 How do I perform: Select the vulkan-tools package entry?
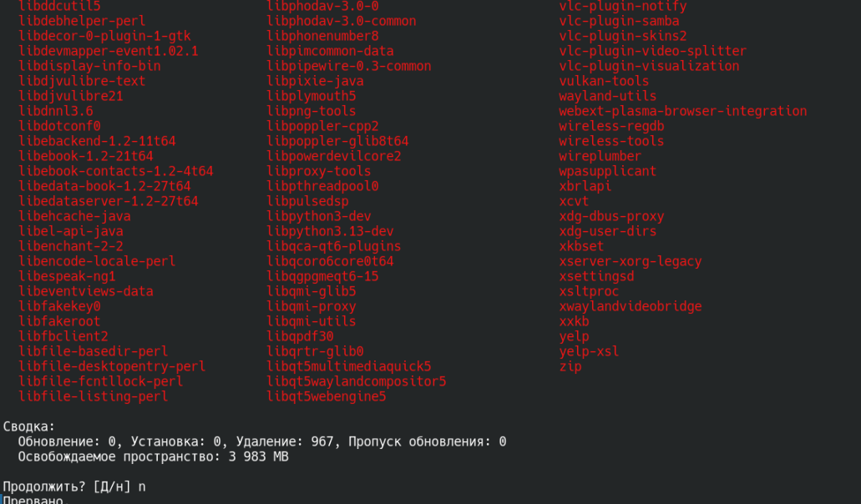pos(604,81)
